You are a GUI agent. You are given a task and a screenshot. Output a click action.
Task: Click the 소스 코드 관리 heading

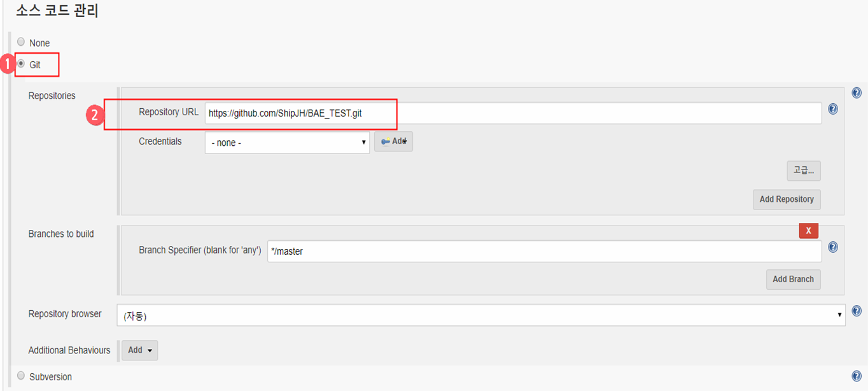point(57,11)
